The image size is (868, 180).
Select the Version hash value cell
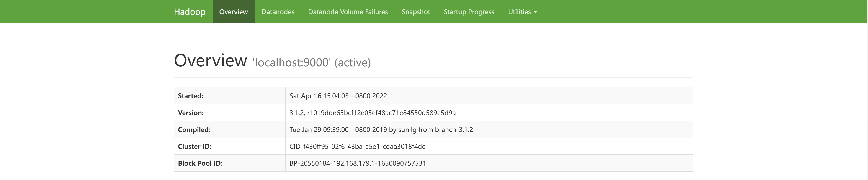click(372, 113)
